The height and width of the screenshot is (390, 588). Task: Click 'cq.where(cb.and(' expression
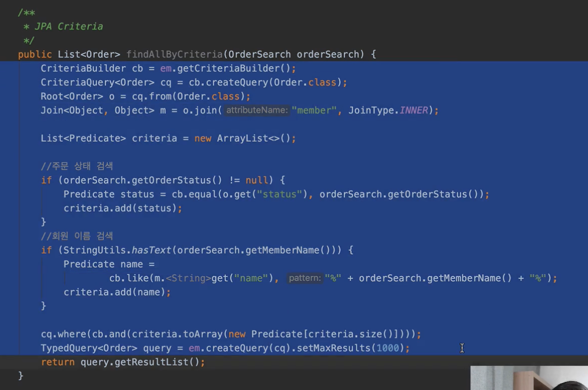pos(86,334)
